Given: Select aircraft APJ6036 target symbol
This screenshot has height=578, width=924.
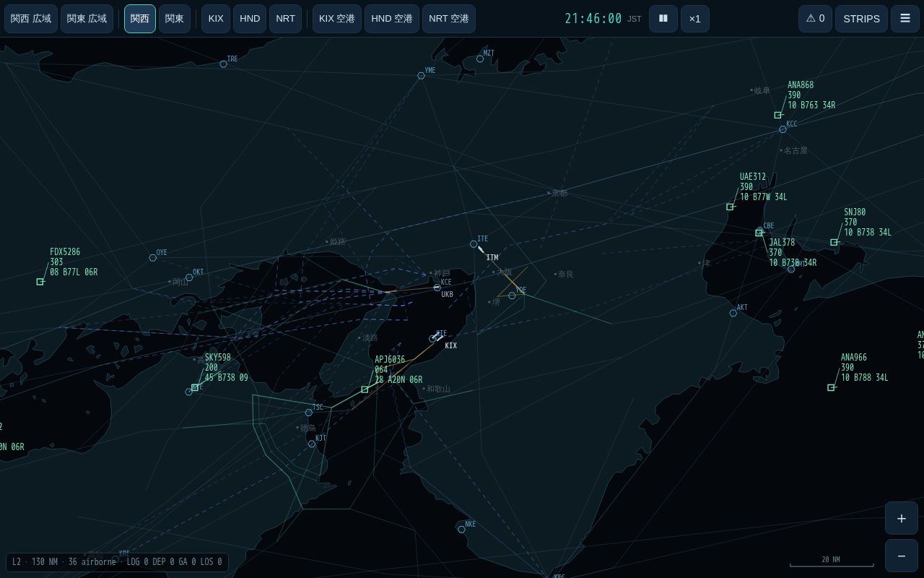Looking at the screenshot, I should [365, 389].
